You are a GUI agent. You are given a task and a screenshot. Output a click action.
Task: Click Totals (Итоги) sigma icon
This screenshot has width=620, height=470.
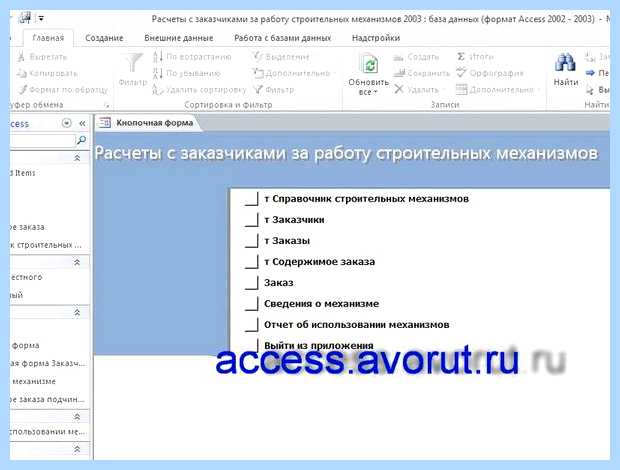461,57
